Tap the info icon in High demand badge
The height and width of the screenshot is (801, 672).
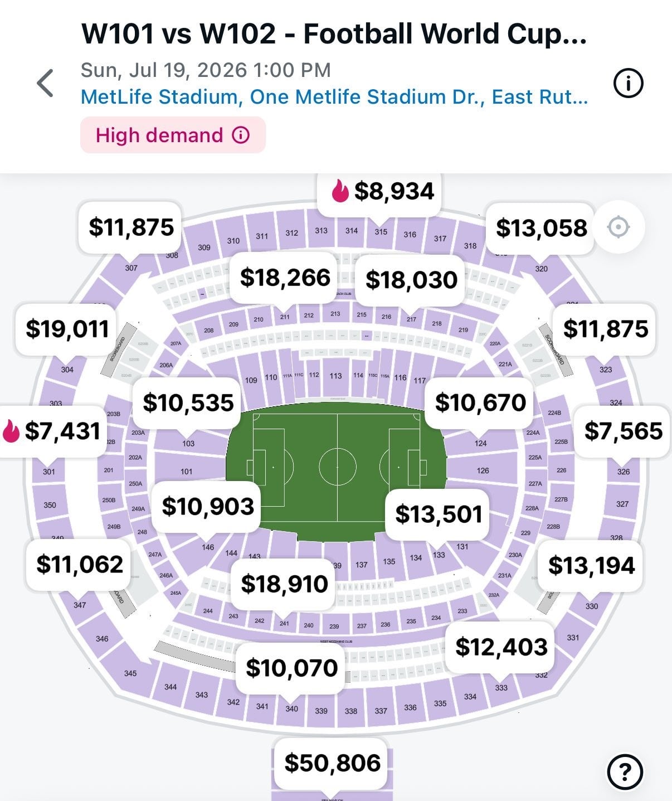(x=241, y=135)
